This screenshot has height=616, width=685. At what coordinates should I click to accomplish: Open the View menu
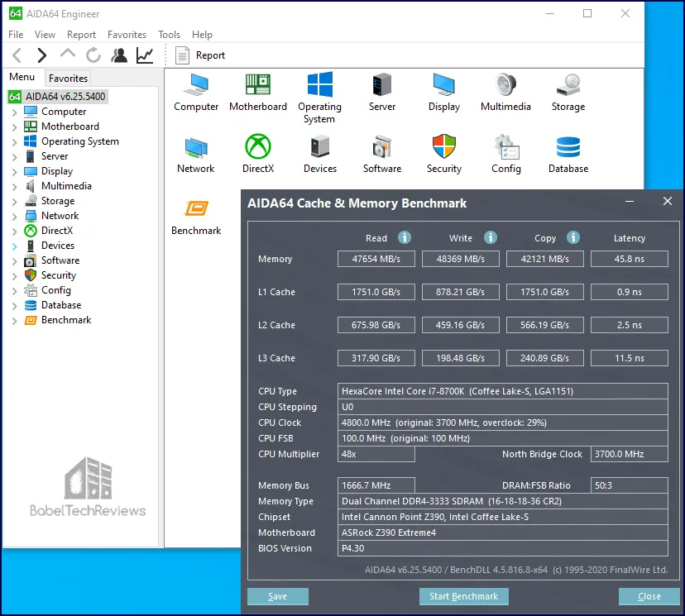(x=45, y=35)
